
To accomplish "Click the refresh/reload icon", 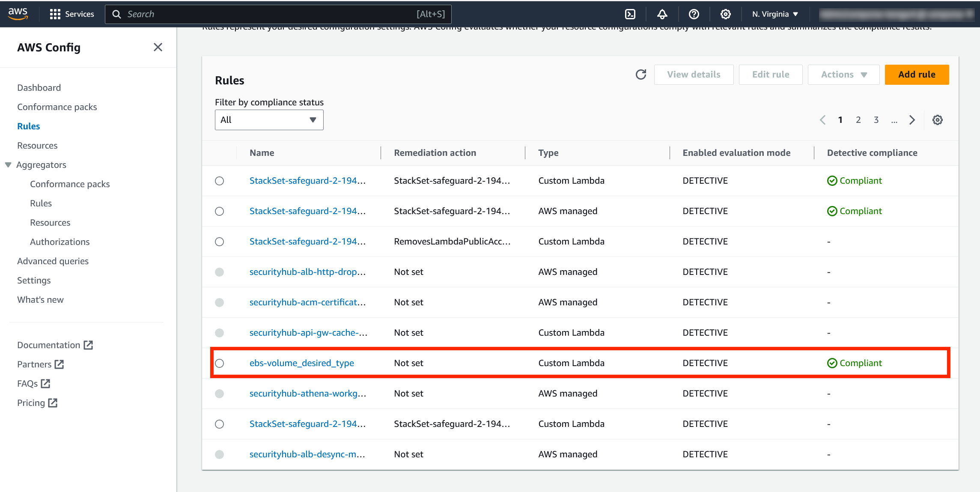I will [641, 75].
